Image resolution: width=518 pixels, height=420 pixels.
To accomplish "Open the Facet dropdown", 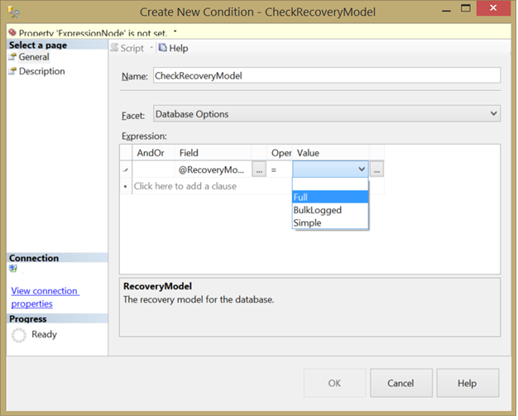I will (327, 114).
